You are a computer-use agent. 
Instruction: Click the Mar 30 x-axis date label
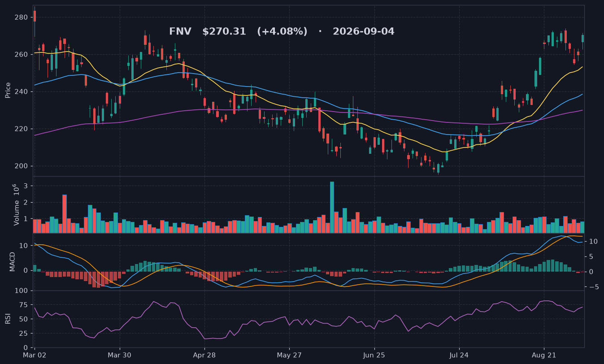(x=120, y=355)
